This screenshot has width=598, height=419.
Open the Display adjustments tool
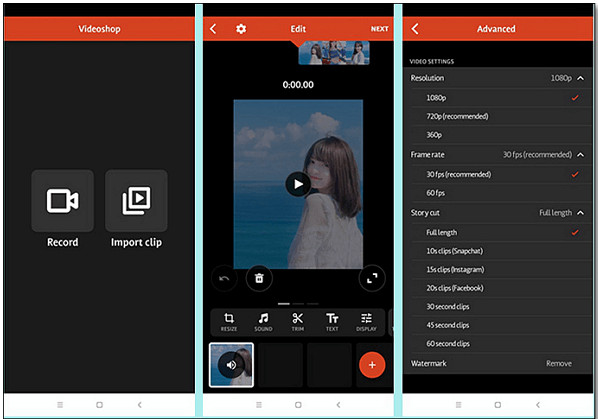coord(366,322)
